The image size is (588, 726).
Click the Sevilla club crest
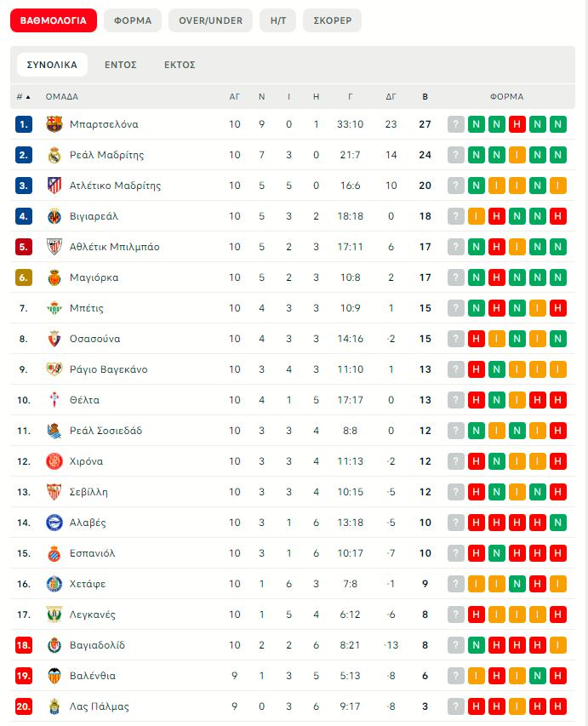click(x=54, y=492)
